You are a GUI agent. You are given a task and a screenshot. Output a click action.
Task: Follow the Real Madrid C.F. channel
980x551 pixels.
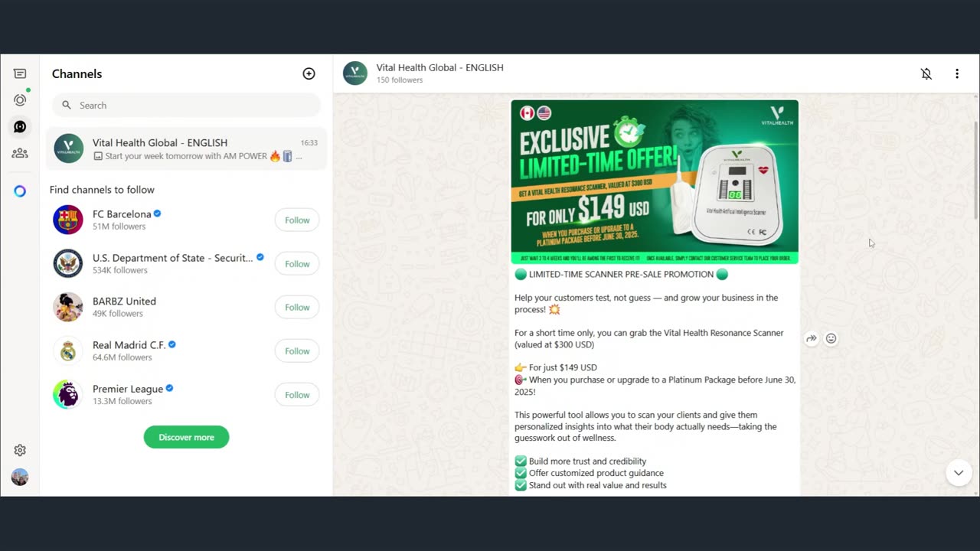click(x=297, y=351)
